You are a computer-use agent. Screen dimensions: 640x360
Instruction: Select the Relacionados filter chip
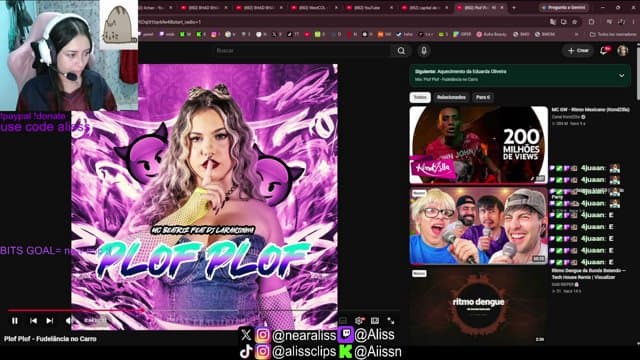(x=451, y=97)
